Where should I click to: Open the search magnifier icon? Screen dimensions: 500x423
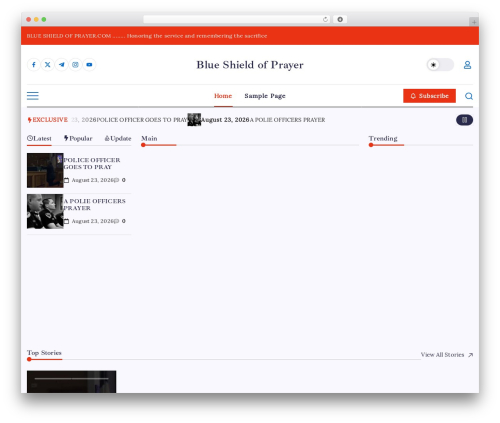pos(469,96)
